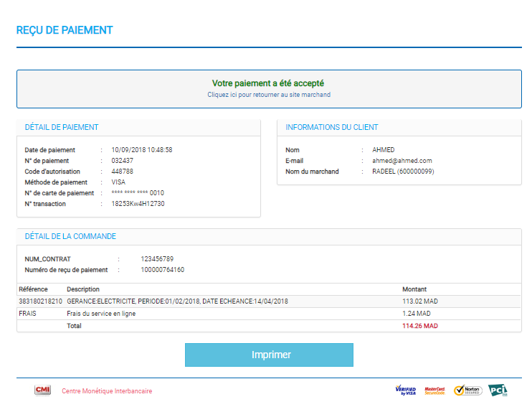Click the PCI compliance badge
Screen dimensions: 532x412
pyautogui.click(x=498, y=390)
